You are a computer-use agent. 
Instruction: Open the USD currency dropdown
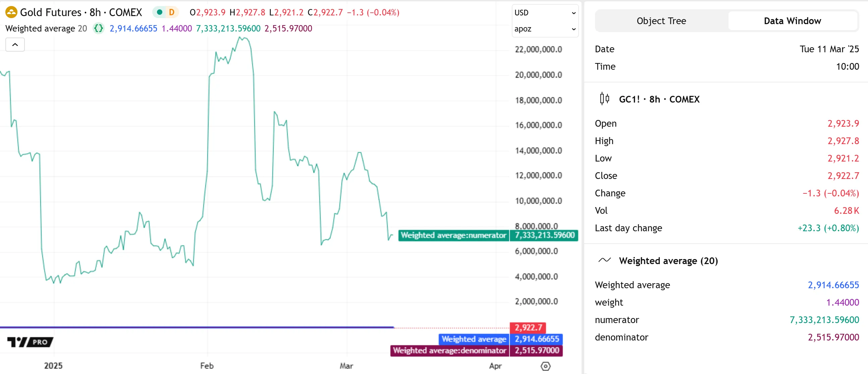545,13
